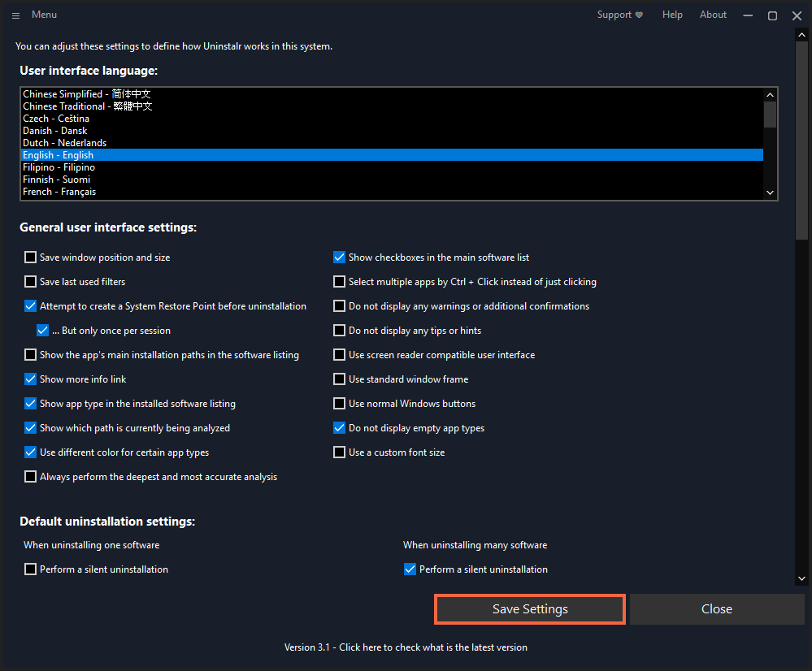Maximize the Uninstalr window
812x671 pixels.
click(772, 15)
